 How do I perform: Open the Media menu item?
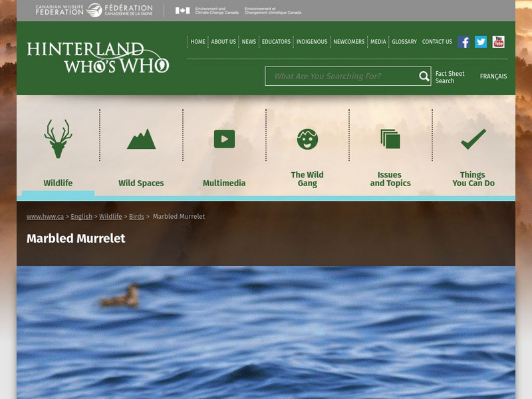tap(378, 42)
